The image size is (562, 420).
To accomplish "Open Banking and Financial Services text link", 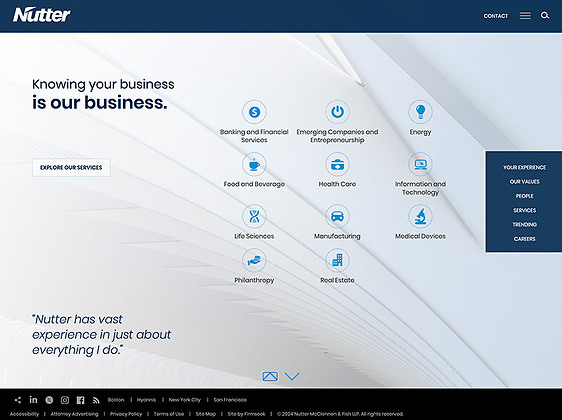I will [254, 136].
